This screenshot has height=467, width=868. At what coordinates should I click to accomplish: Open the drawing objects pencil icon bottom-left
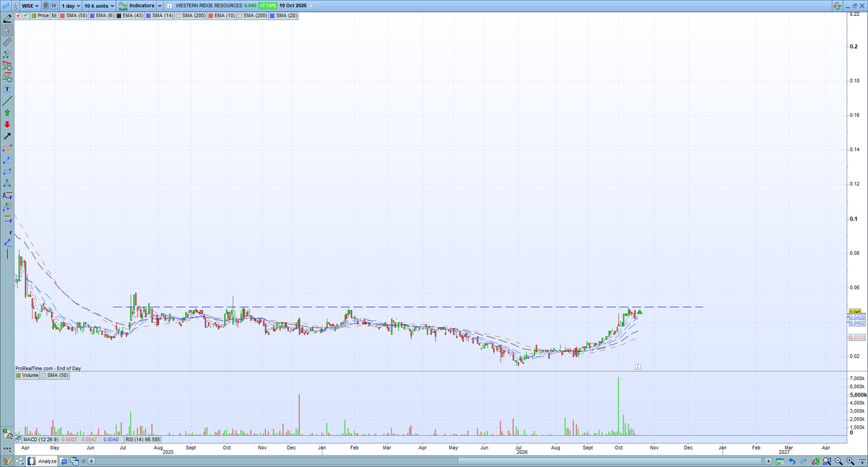[7, 461]
